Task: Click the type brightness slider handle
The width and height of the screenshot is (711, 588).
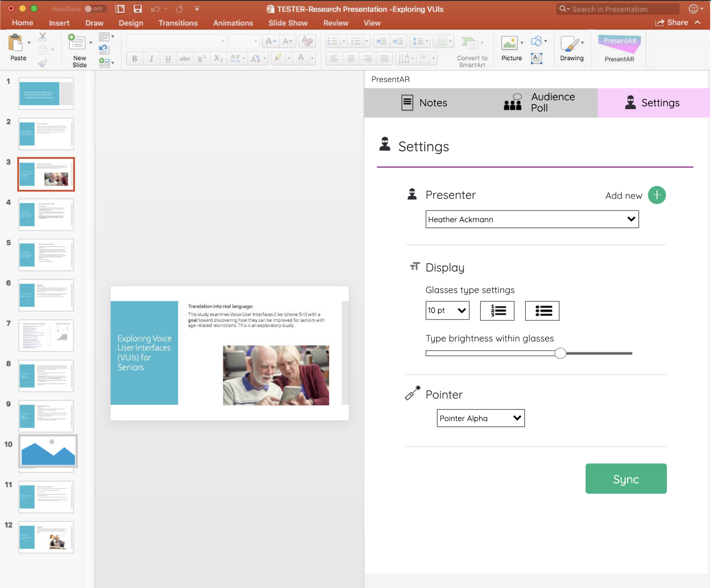Action: [x=560, y=353]
